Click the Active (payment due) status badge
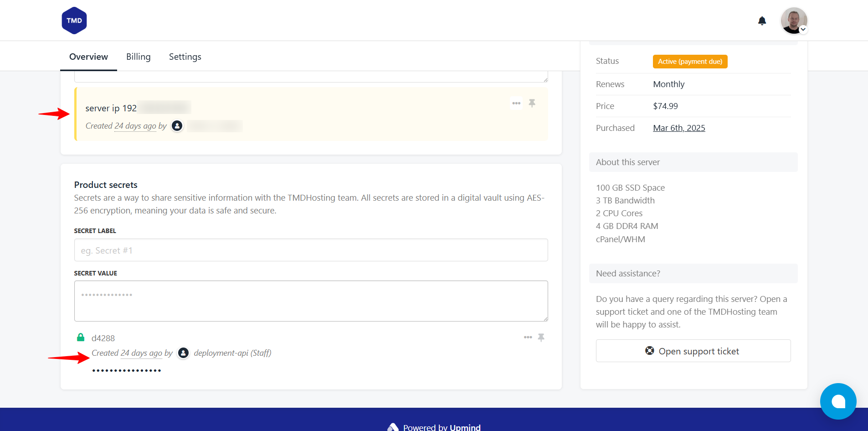868x431 pixels. pyautogui.click(x=690, y=62)
